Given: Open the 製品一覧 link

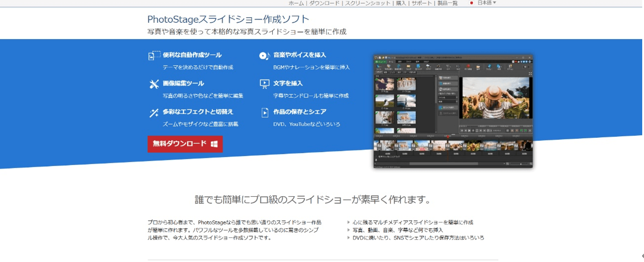Looking at the screenshot, I should click(447, 3).
